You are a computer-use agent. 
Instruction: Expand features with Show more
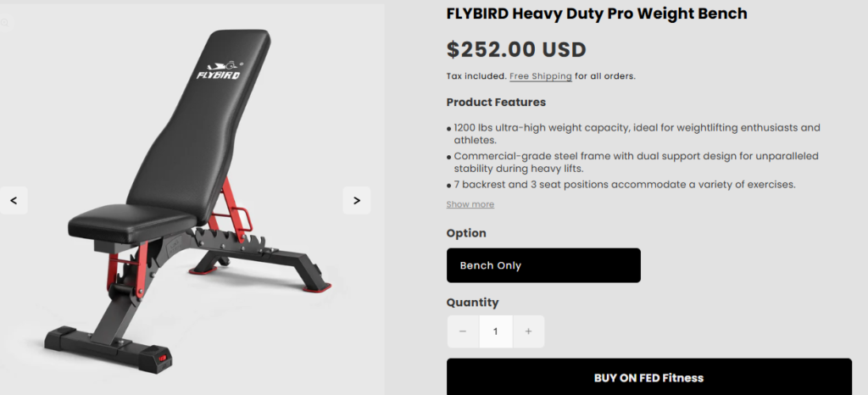click(470, 204)
